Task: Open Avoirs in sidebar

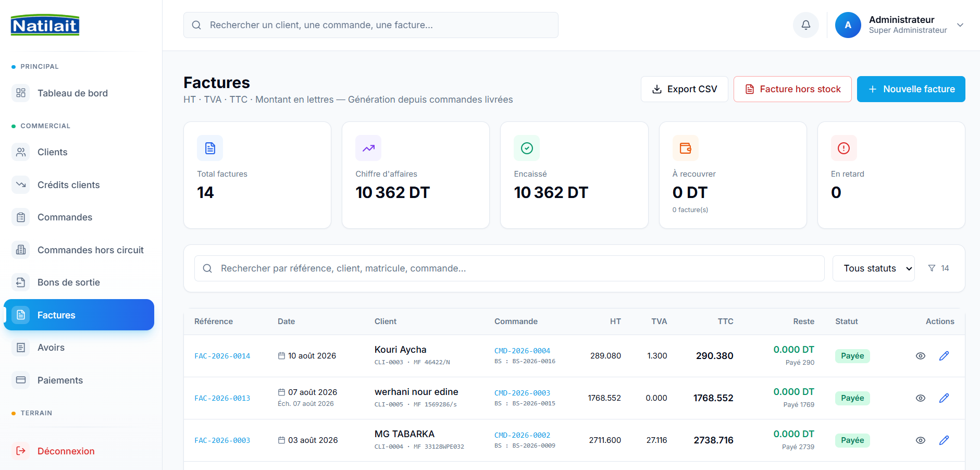Action: [x=79, y=348]
